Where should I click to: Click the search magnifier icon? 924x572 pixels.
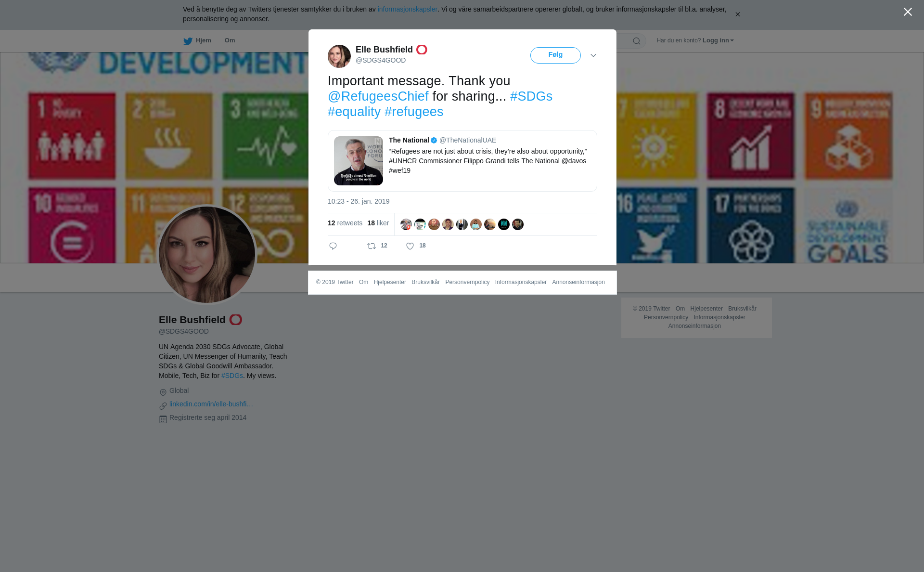click(x=637, y=41)
